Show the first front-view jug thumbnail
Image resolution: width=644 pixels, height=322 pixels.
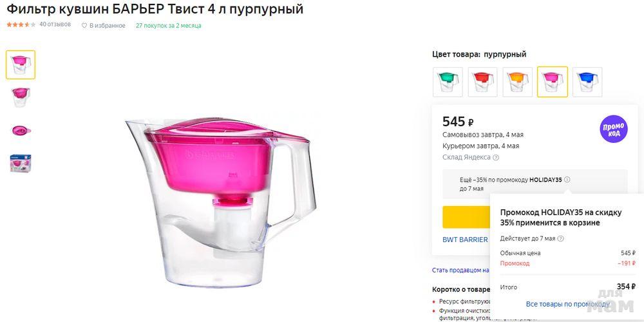21,64
